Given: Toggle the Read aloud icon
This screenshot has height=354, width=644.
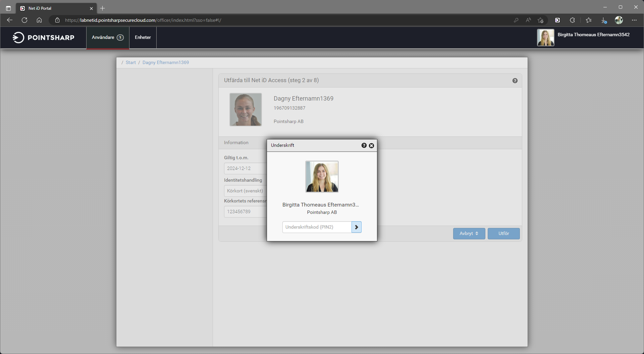Looking at the screenshot, I should (x=528, y=20).
